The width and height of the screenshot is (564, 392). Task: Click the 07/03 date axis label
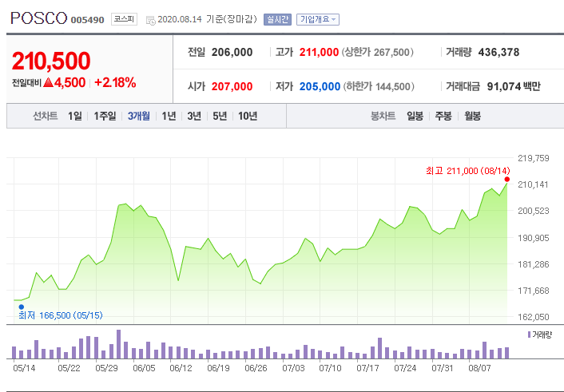pyautogui.click(x=293, y=368)
